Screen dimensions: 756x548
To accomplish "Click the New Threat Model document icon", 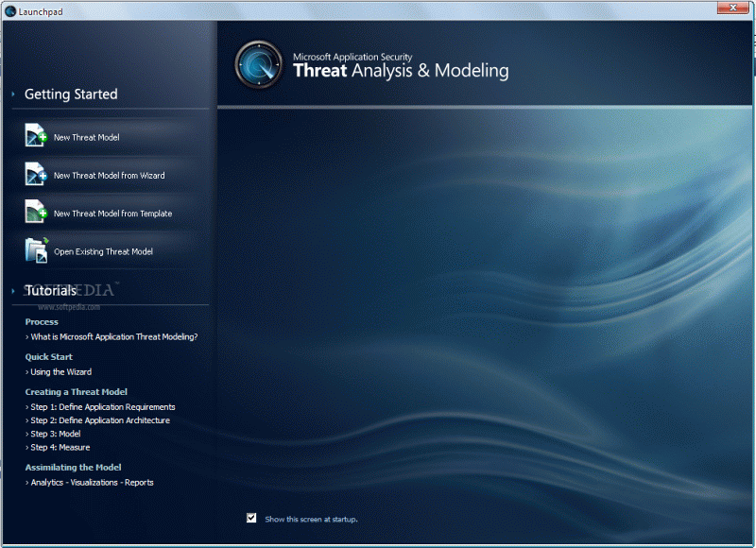I will click(x=36, y=135).
